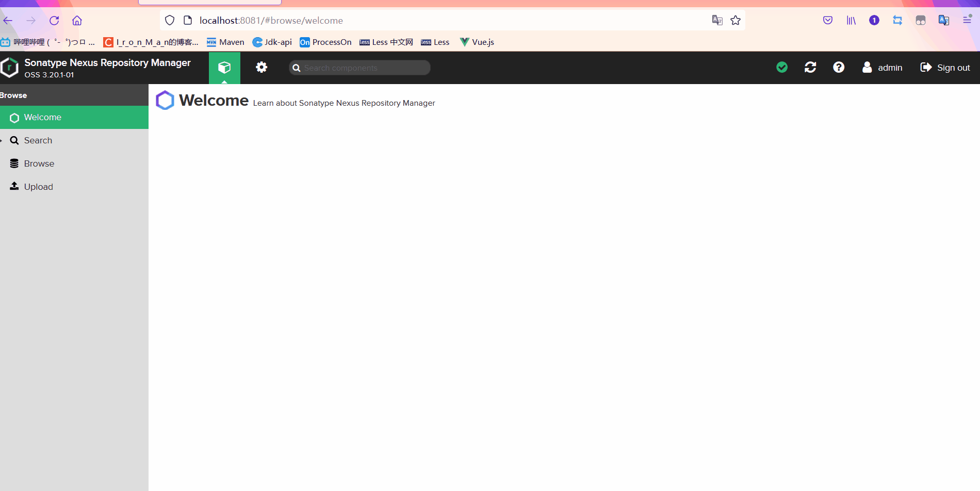Open the Help question mark icon
This screenshot has height=491, width=980.
pos(839,67)
